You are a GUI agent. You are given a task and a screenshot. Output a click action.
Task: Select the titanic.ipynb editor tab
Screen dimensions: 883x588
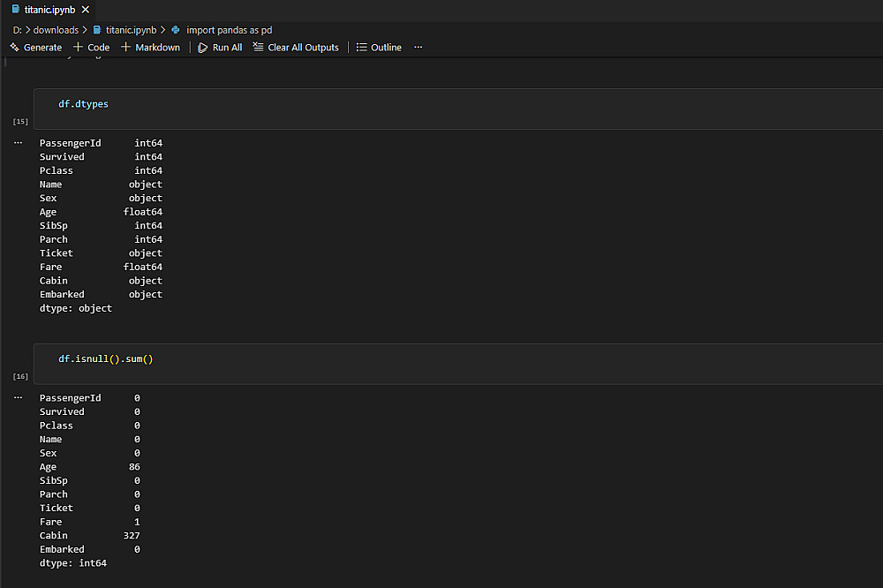pyautogui.click(x=49, y=10)
